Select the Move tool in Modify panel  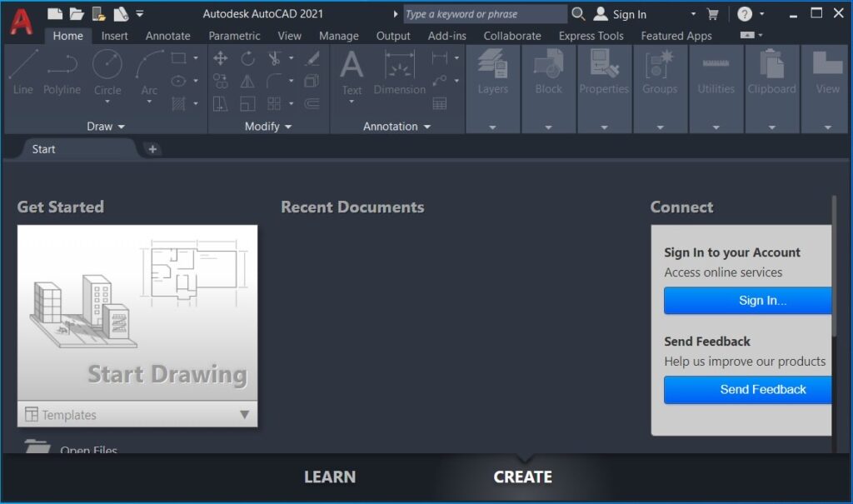click(220, 57)
